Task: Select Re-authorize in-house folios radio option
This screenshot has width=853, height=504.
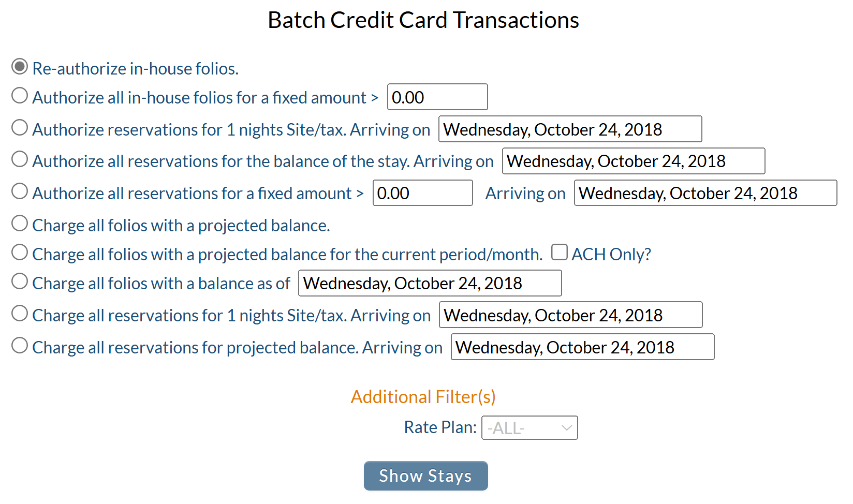Action: point(20,66)
